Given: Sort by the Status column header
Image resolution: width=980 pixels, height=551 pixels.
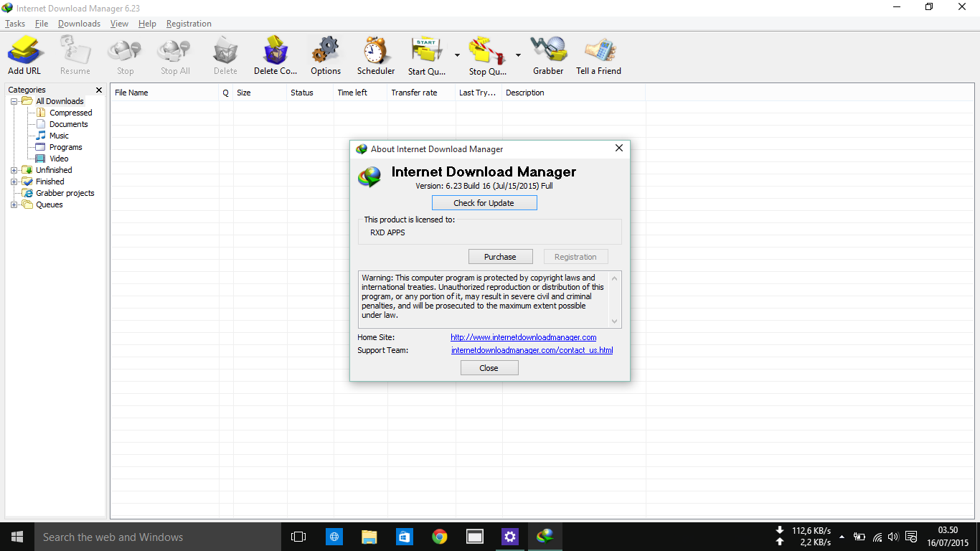Looking at the screenshot, I should [x=311, y=93].
